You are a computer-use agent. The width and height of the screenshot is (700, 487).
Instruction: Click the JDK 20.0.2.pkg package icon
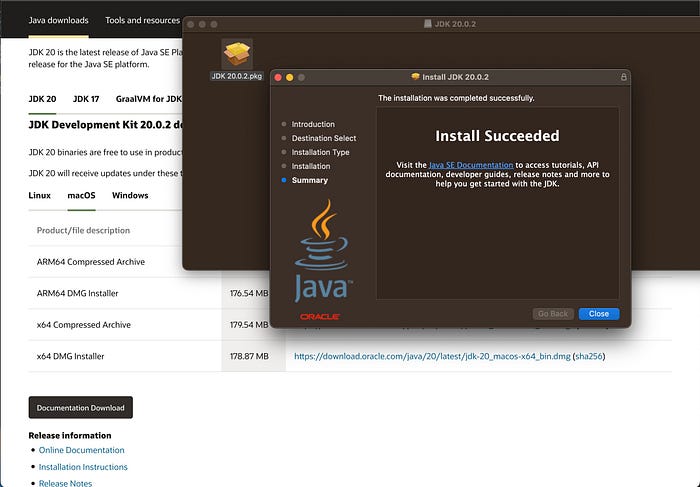(x=237, y=54)
